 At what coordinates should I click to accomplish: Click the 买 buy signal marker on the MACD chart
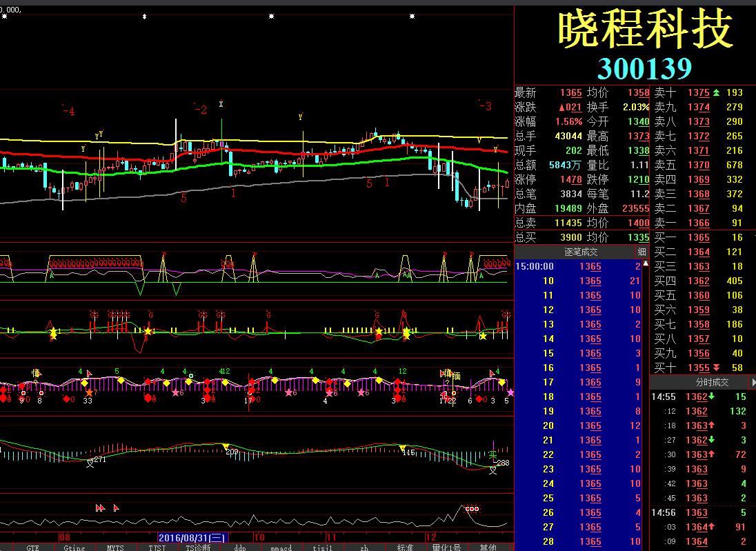click(493, 455)
